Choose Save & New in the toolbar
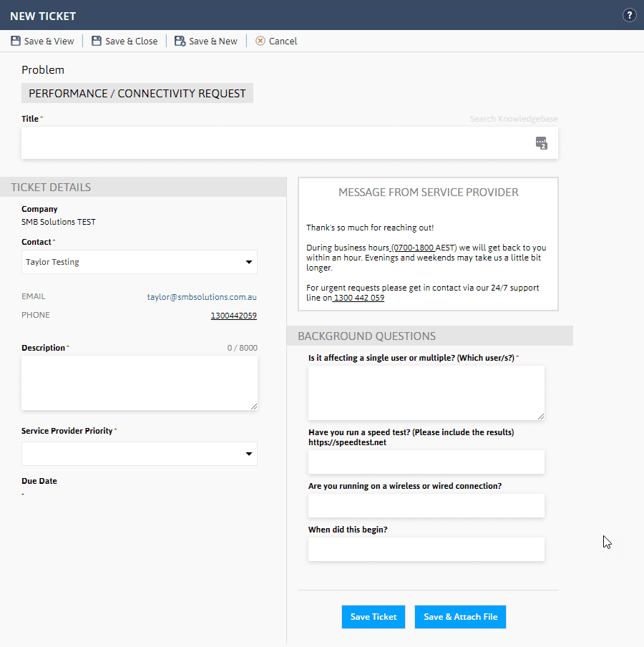Screen dimensions: 644x647 click(206, 41)
